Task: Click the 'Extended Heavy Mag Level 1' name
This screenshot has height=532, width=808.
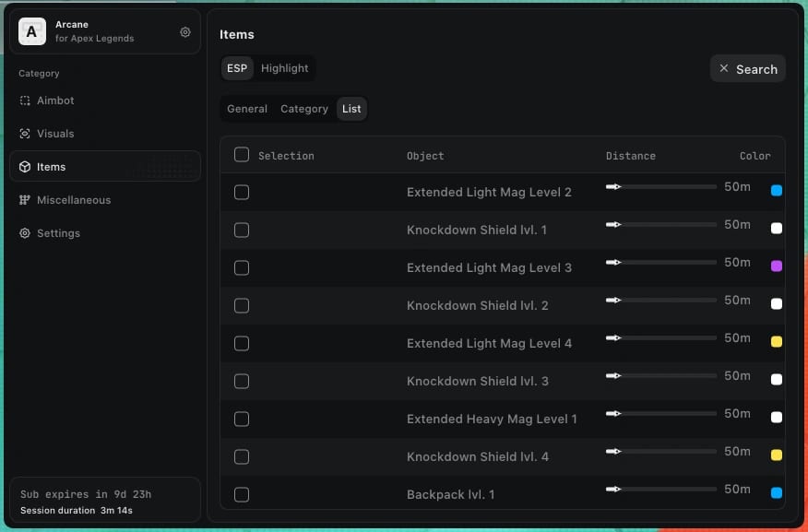Action: click(492, 420)
